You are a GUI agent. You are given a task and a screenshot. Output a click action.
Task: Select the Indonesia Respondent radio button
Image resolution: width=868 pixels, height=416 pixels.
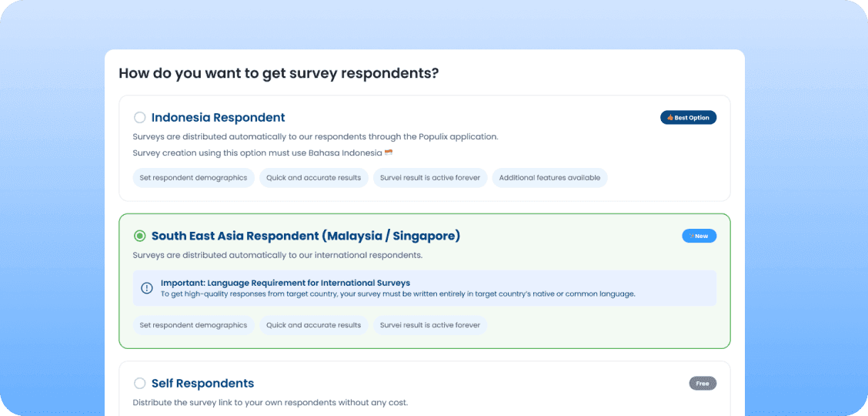pos(140,117)
